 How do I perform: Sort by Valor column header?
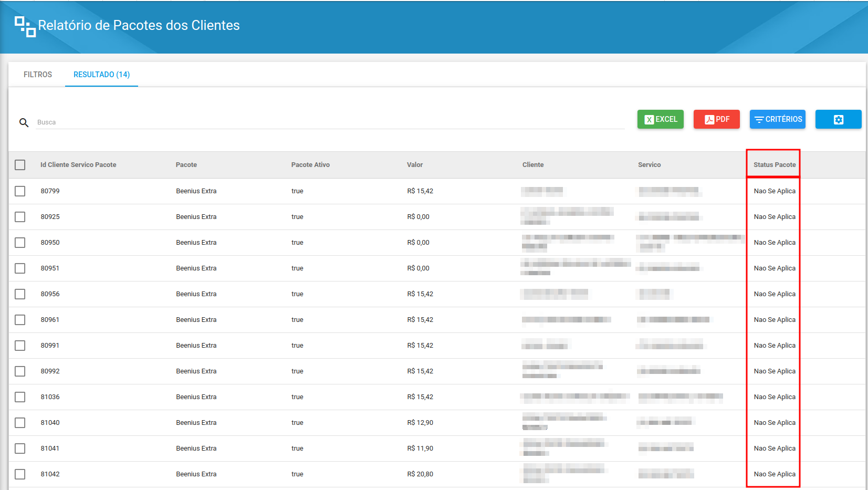[x=415, y=165]
